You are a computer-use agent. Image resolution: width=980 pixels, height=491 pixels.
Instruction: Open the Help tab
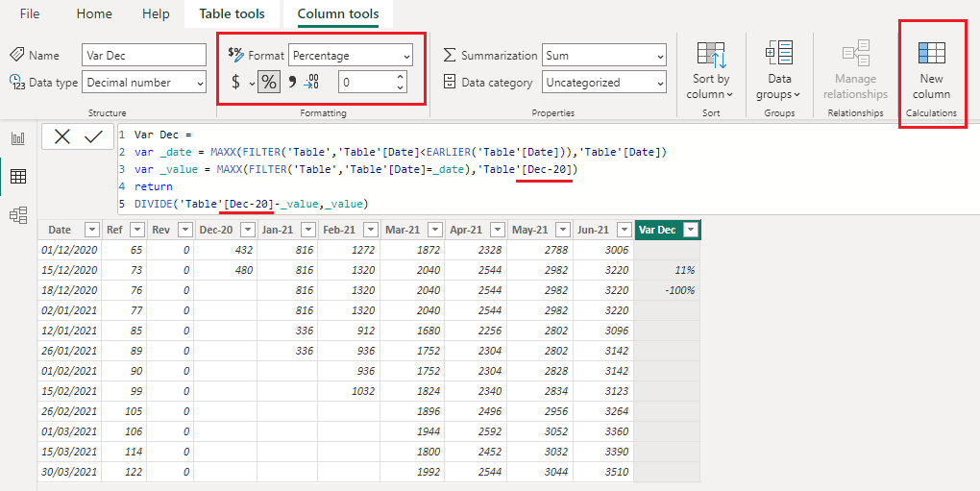[156, 13]
